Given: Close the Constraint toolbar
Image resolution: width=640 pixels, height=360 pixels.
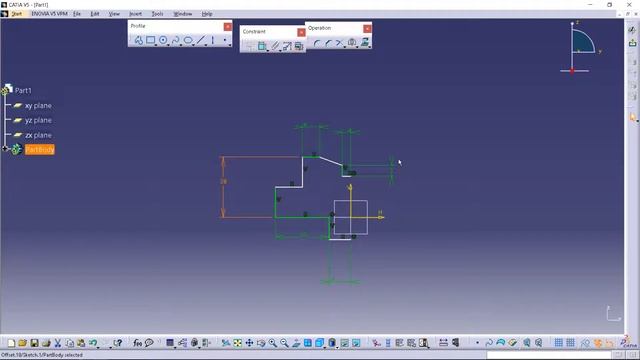Looking at the screenshot, I should point(301,32).
